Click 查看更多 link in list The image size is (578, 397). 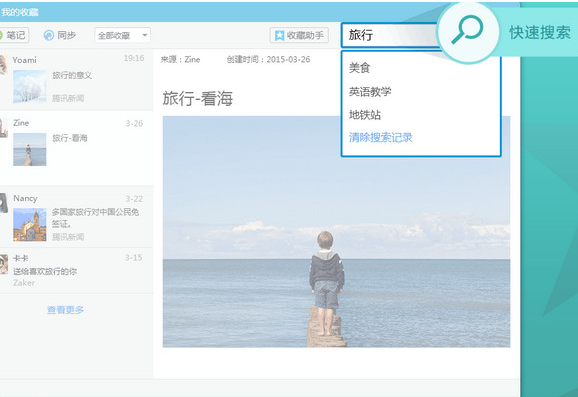[x=65, y=310]
